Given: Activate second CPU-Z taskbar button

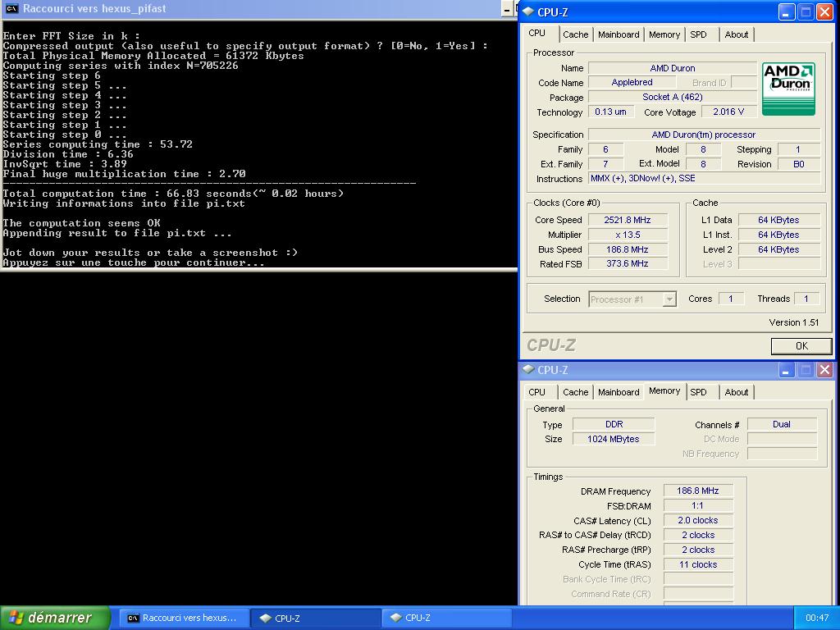Looking at the screenshot, I should click(446, 618).
